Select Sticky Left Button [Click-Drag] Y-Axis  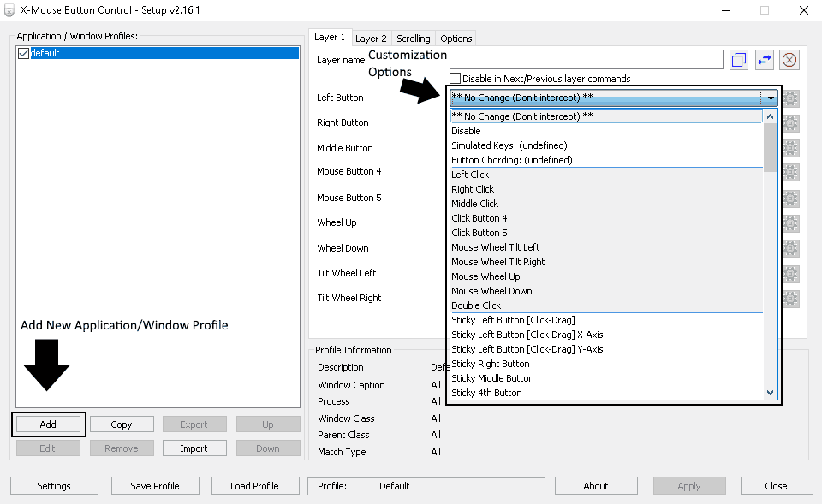606,349
